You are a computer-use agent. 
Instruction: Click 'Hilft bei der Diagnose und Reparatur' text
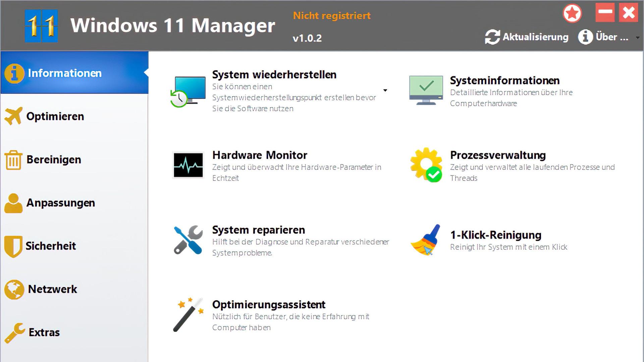301,247
